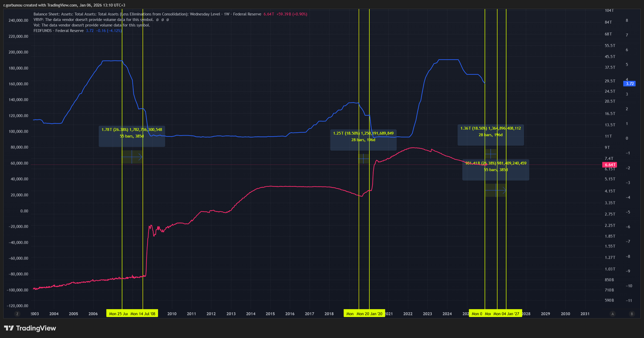Select the VRVP indicator legend line
644x338 pixels.
click(x=93, y=20)
